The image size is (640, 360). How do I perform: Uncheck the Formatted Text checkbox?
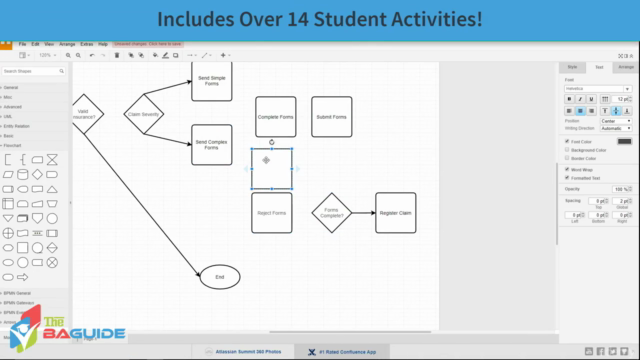click(567, 178)
